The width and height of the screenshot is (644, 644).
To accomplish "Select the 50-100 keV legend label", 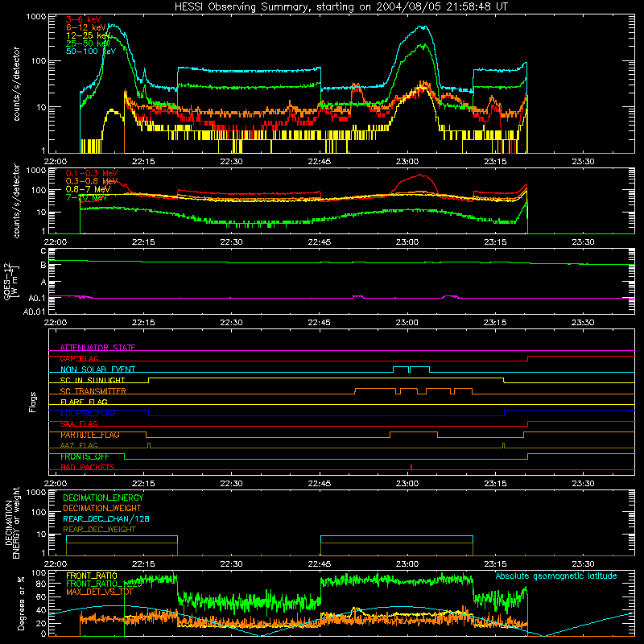I will point(91,52).
